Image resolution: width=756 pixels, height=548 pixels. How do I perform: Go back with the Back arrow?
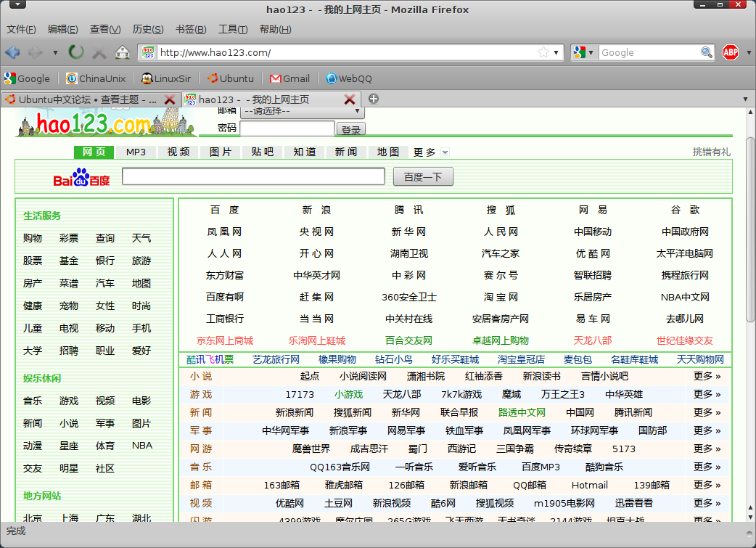12,52
